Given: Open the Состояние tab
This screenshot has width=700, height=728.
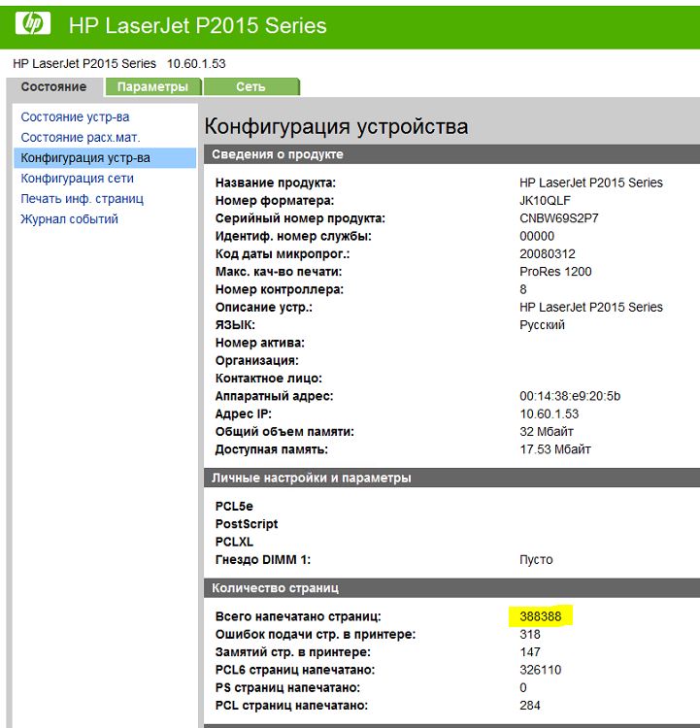Looking at the screenshot, I should pyautogui.click(x=53, y=86).
